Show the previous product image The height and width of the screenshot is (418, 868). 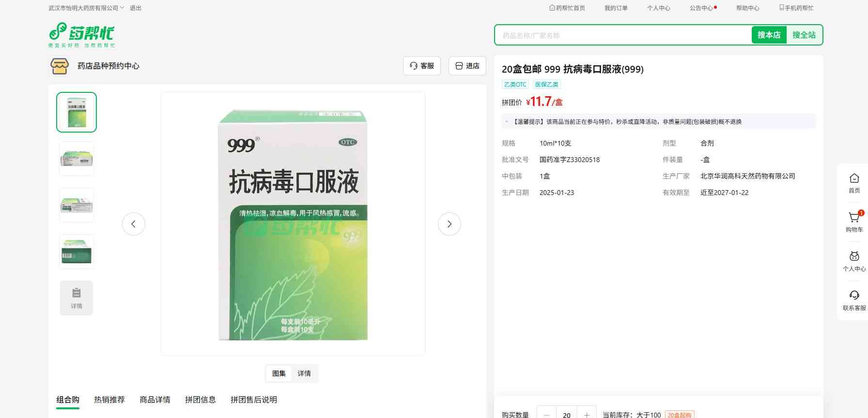134,224
